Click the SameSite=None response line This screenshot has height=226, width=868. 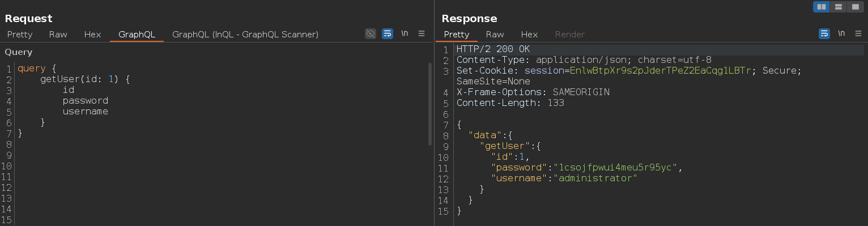(493, 82)
